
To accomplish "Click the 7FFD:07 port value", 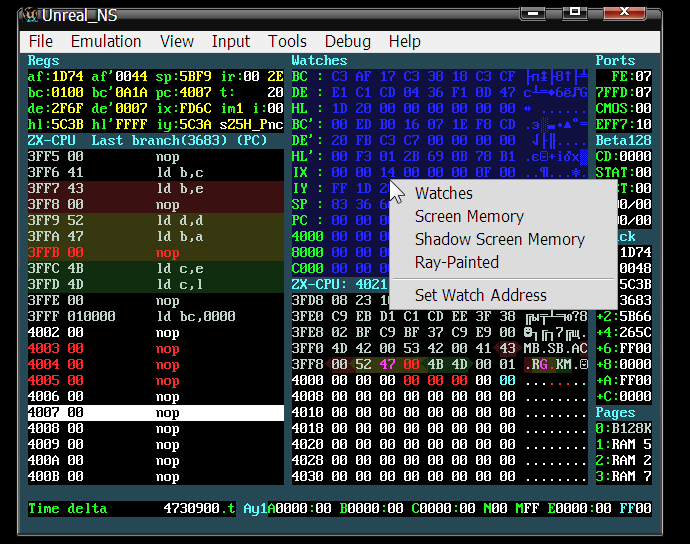I will (624, 92).
